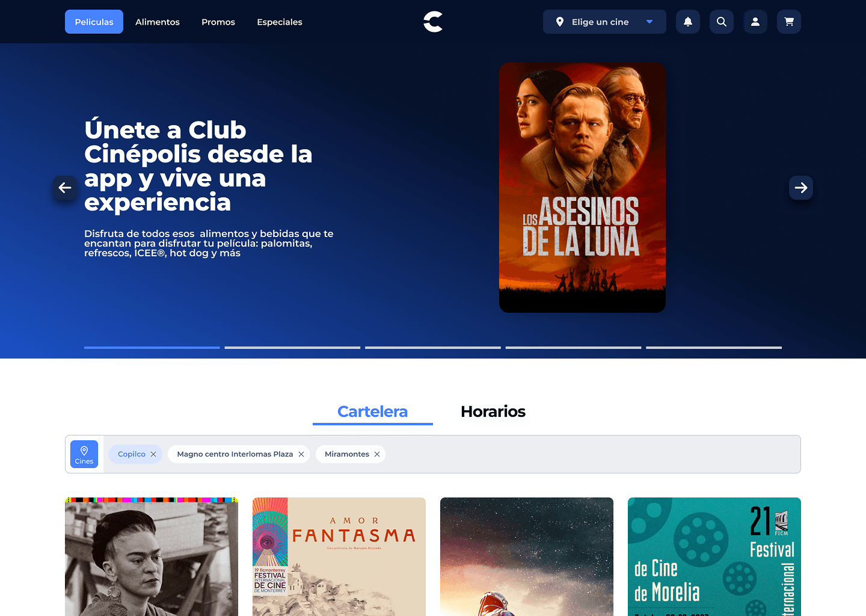Go to previous carousel slide arrow
Image resolution: width=866 pixels, height=616 pixels.
coord(65,188)
